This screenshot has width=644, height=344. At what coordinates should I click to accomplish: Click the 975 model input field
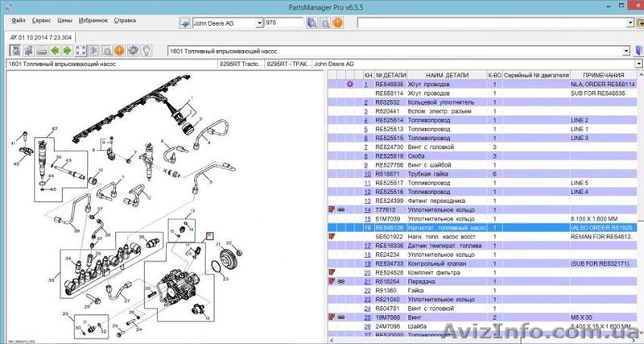coord(282,23)
